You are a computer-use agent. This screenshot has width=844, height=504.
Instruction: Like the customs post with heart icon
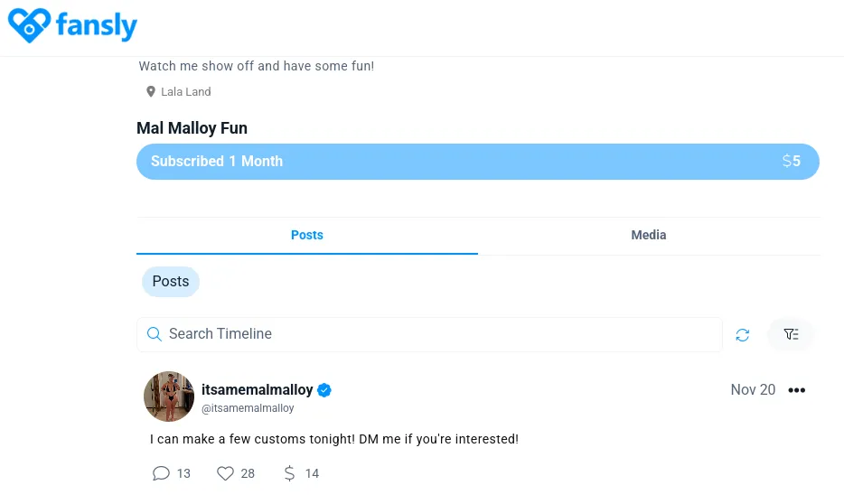tap(226, 473)
